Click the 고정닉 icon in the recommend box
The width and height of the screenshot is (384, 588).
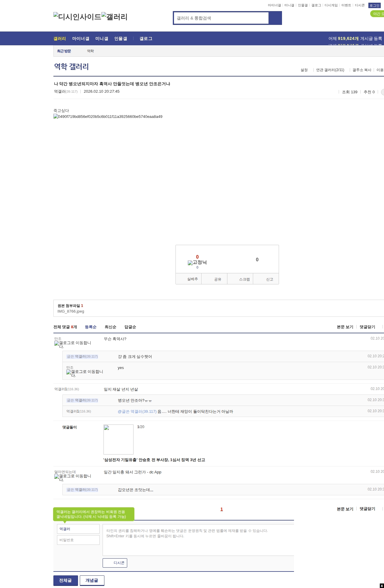197,262
